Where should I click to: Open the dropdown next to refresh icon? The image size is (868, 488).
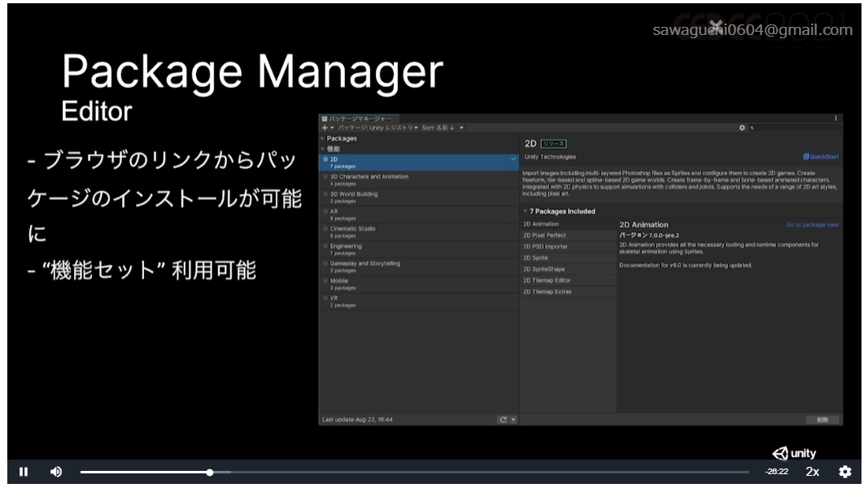pos(513,420)
